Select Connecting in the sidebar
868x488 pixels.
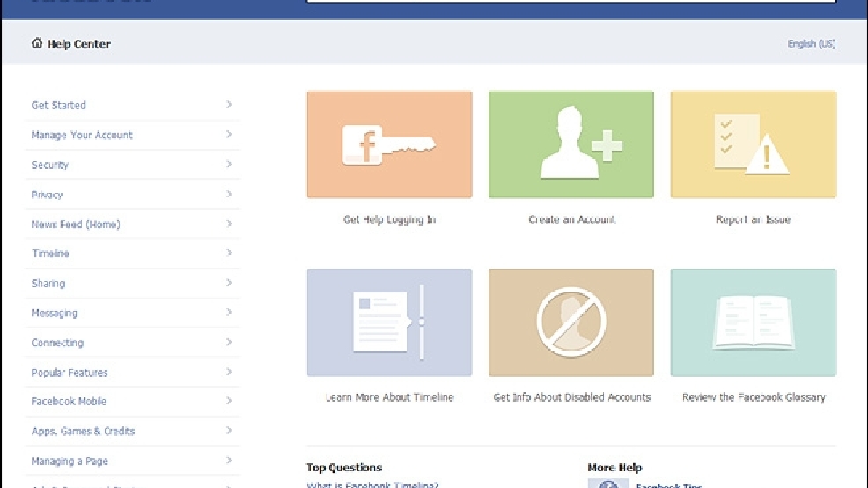pos(57,343)
